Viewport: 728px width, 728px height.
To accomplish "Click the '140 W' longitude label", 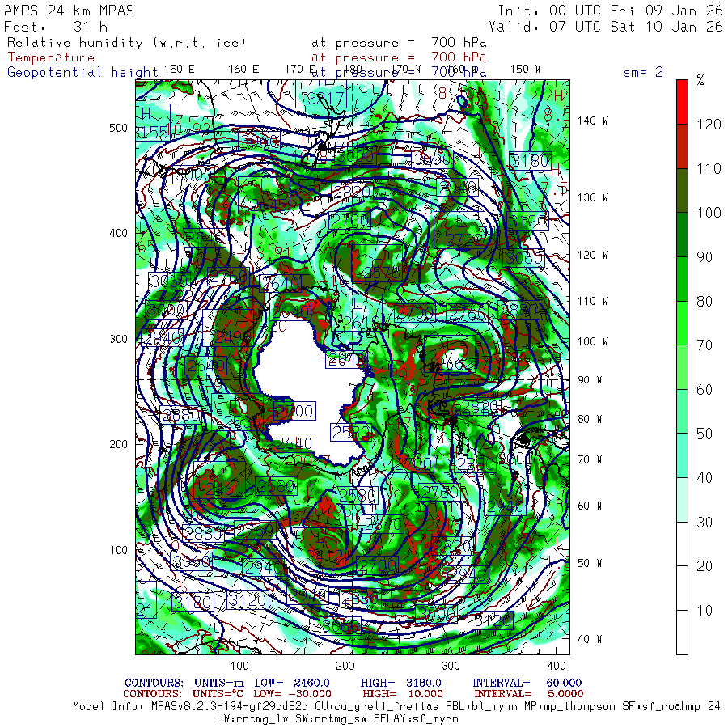I will [592, 121].
